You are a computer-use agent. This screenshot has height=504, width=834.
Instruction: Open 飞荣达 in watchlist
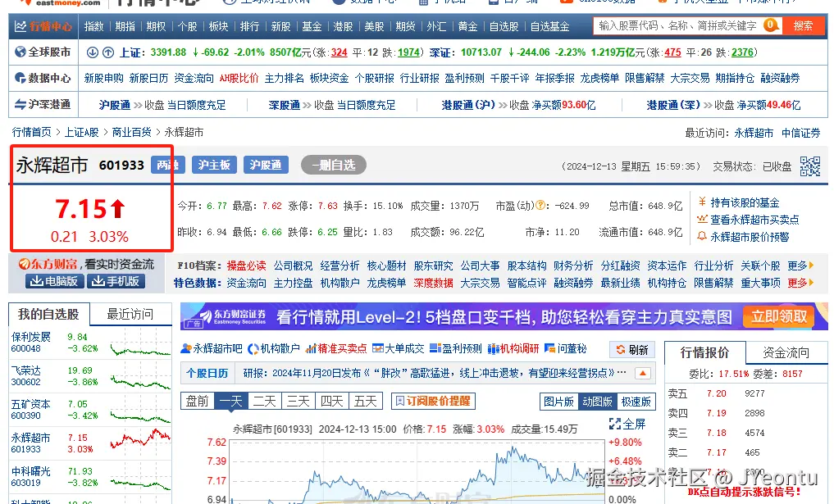(26, 370)
